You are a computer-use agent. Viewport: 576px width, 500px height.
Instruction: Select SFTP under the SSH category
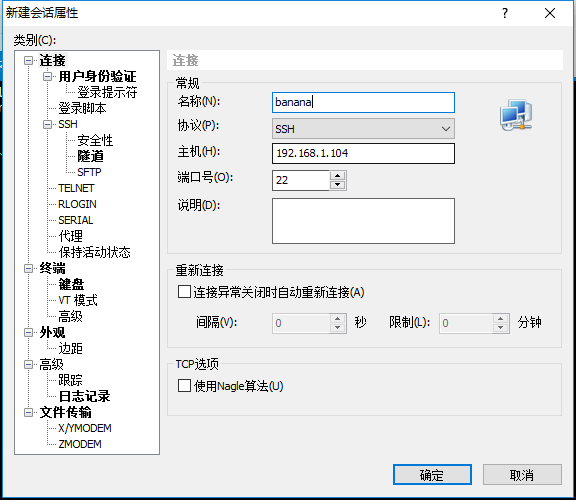click(89, 172)
